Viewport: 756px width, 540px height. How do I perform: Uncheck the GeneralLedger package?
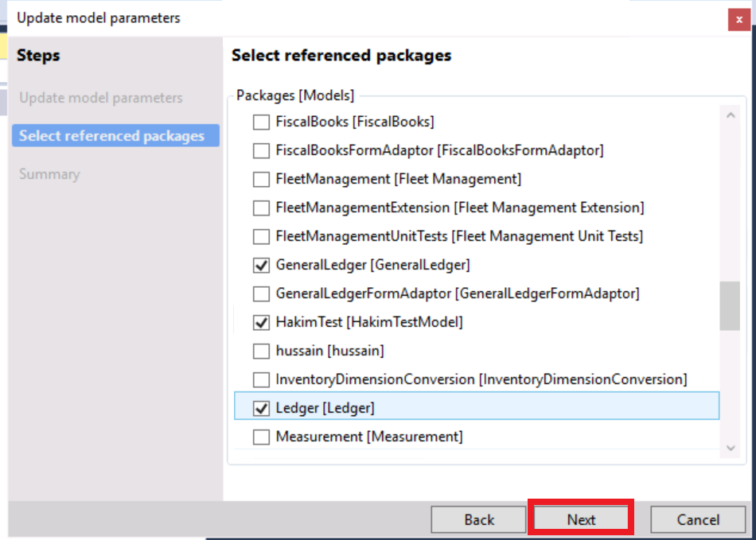point(261,265)
